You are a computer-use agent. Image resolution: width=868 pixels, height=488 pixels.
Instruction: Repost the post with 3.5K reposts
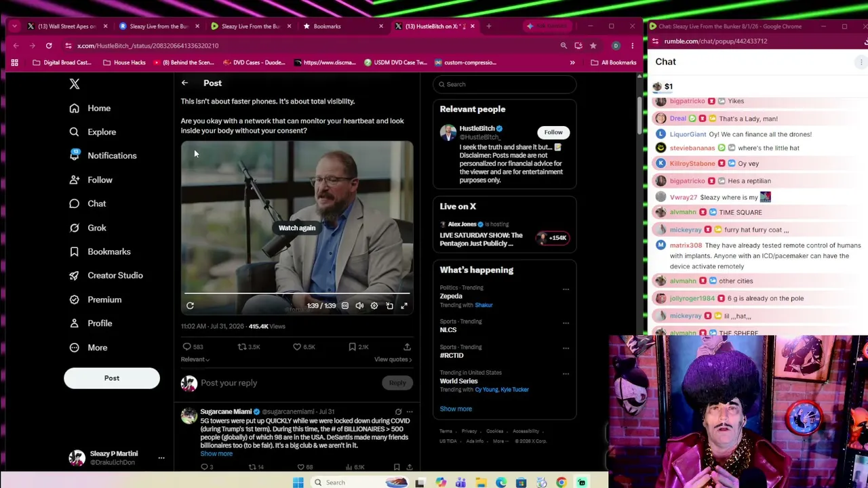[x=248, y=347]
